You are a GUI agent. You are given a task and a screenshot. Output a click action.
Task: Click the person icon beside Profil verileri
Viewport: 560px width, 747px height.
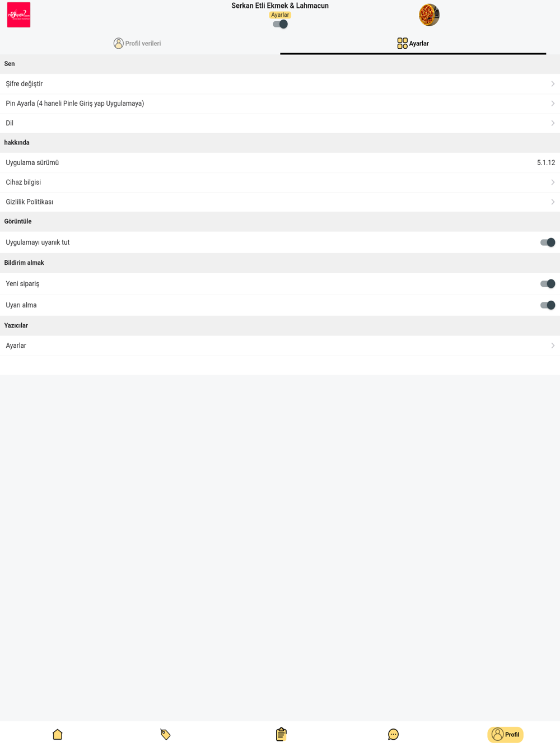click(x=118, y=43)
